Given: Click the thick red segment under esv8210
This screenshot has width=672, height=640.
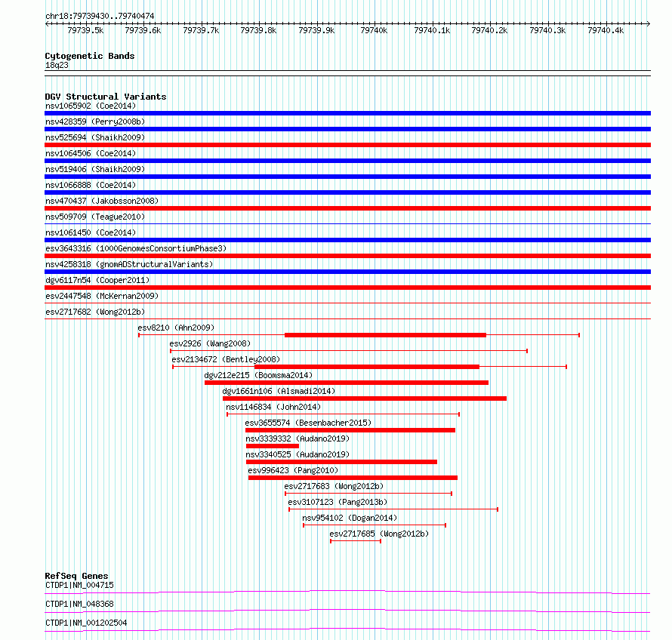Looking at the screenshot, I should [x=385, y=335].
